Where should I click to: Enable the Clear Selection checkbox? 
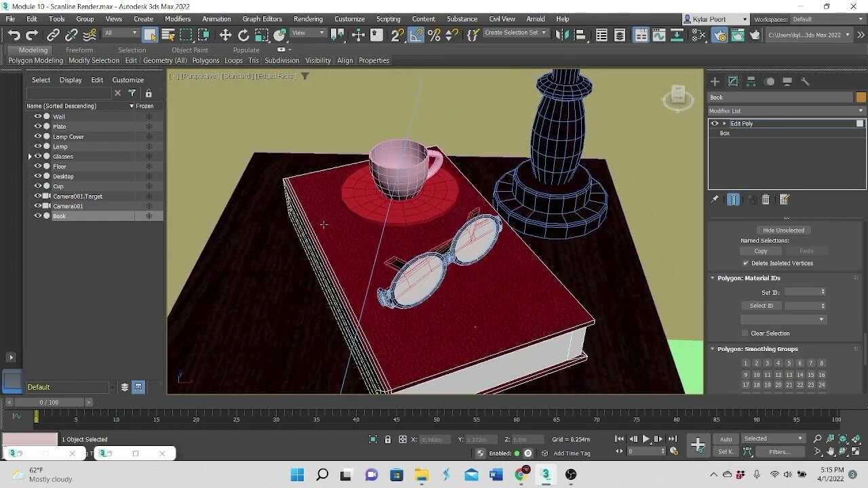[x=745, y=333]
